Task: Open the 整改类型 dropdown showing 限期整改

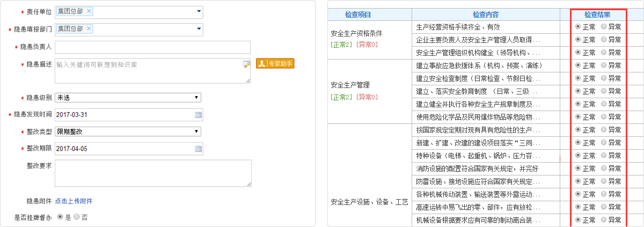Action: [x=128, y=131]
